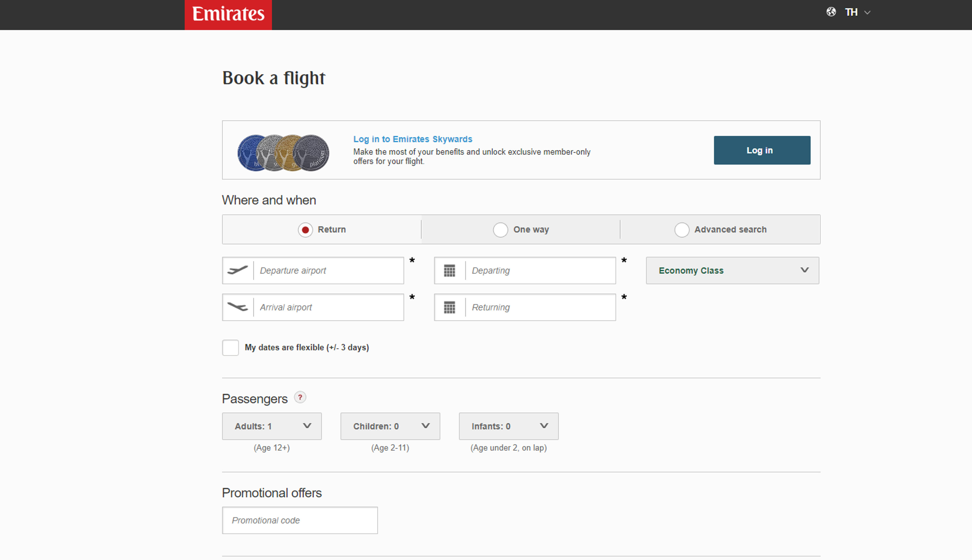
Task: Click the 'My dates are flexible' label
Action: point(307,347)
